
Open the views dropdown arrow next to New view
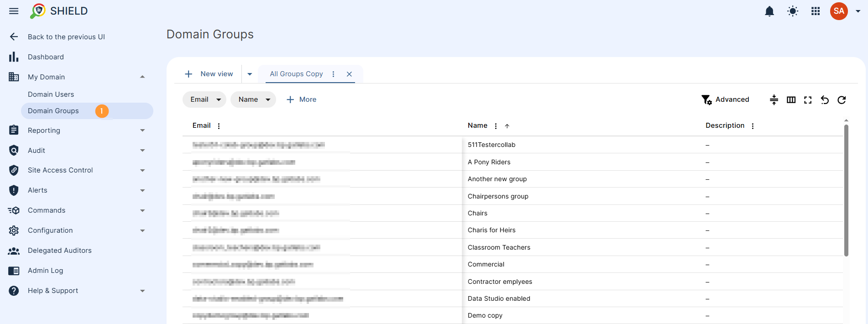point(250,74)
